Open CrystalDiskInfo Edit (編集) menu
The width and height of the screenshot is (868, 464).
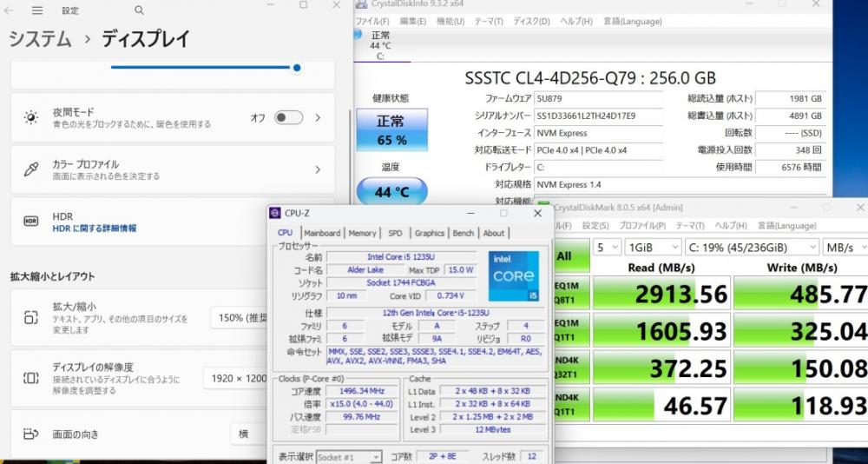pyautogui.click(x=413, y=21)
